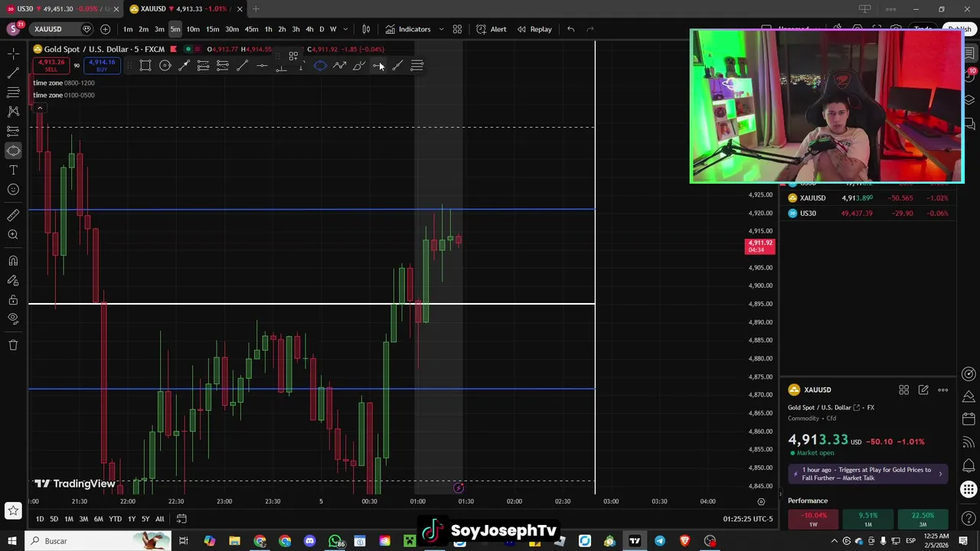
Task: Open the Fibonacci and Gann tools group
Action: click(x=13, y=92)
